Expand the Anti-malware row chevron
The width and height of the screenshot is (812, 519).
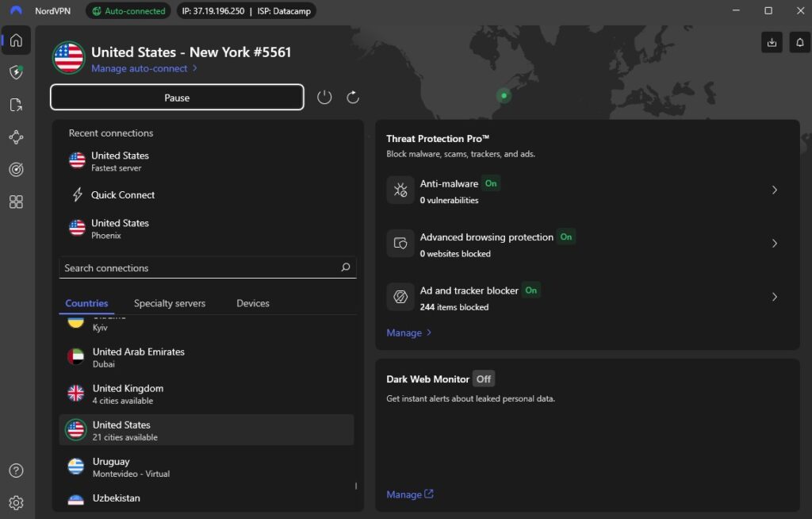(x=774, y=190)
